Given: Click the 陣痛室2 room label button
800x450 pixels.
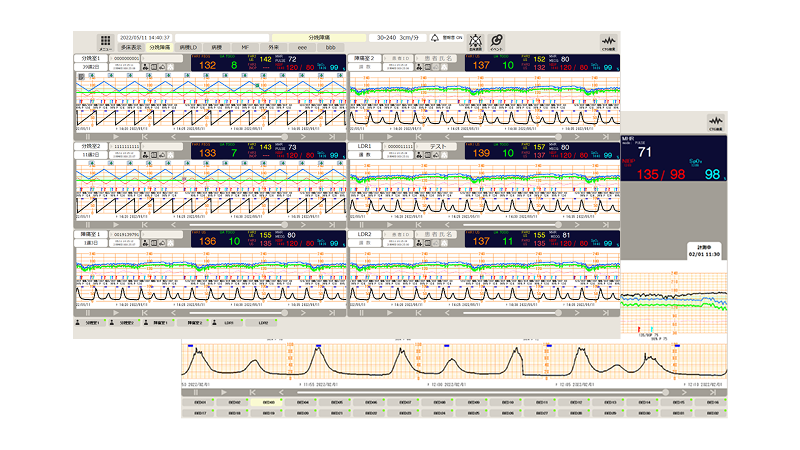Looking at the screenshot, I should pyautogui.click(x=364, y=59).
